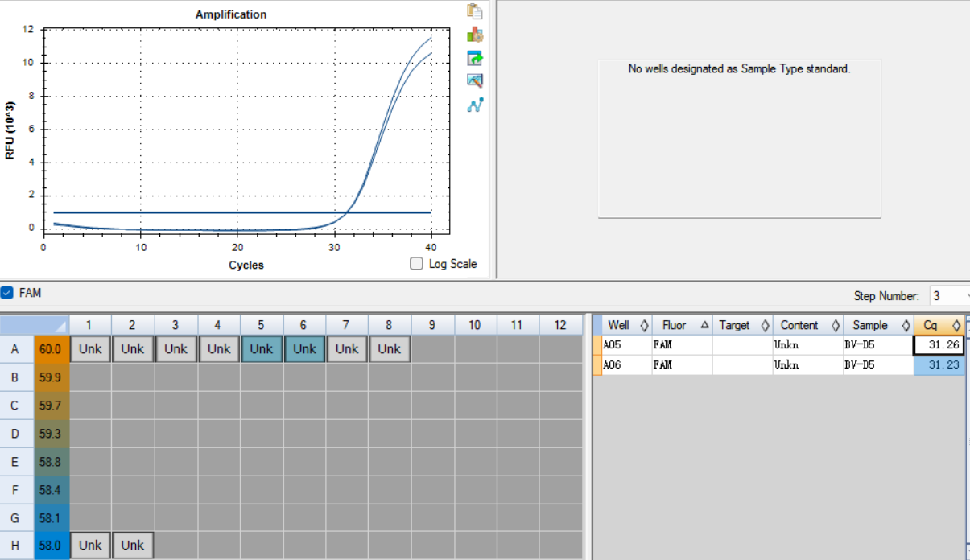Sort by the Sample column header
Image resolution: width=970 pixels, height=560 pixels.
coord(877,325)
